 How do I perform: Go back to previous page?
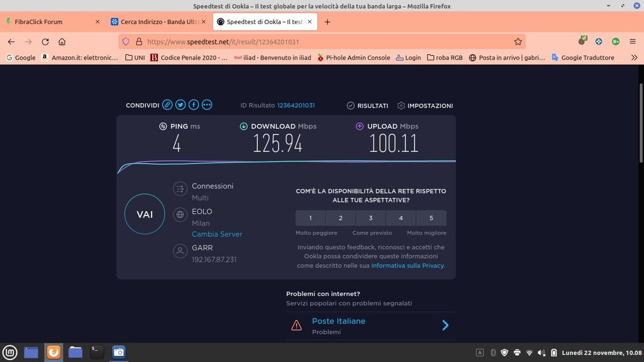pos(11,41)
